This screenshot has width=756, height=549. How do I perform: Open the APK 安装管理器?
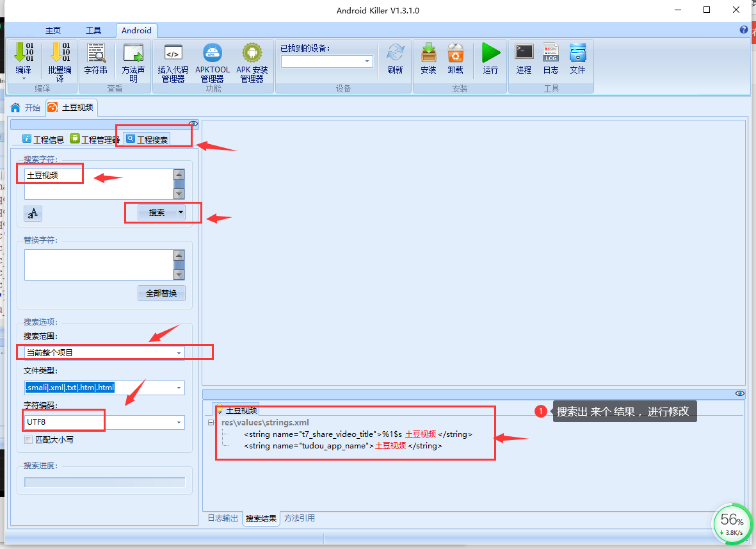click(252, 63)
